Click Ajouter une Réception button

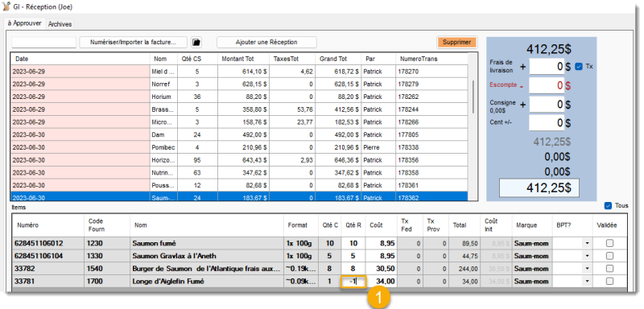[266, 43]
